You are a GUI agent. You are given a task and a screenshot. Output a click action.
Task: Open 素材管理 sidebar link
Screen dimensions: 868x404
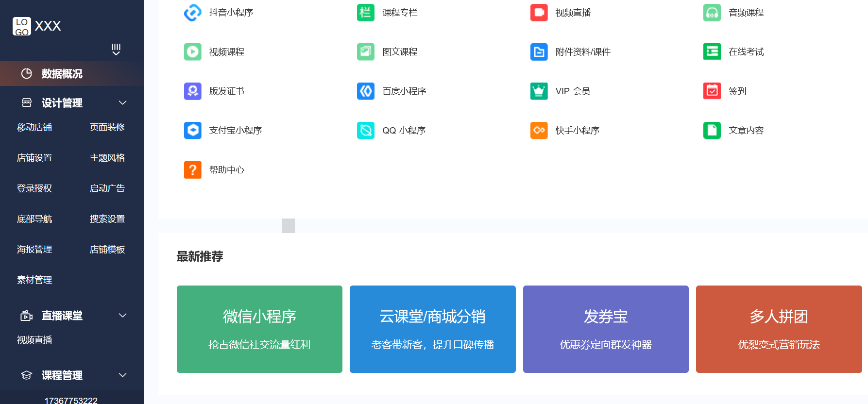34,280
